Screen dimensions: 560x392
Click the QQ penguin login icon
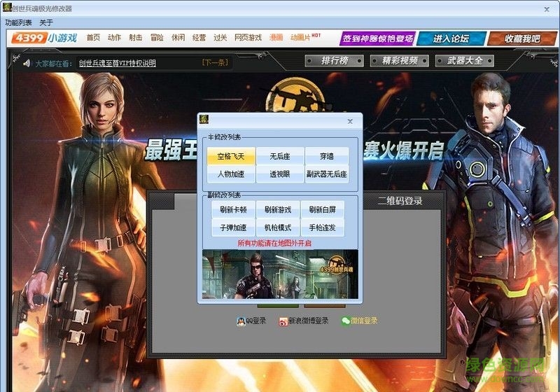click(x=241, y=321)
